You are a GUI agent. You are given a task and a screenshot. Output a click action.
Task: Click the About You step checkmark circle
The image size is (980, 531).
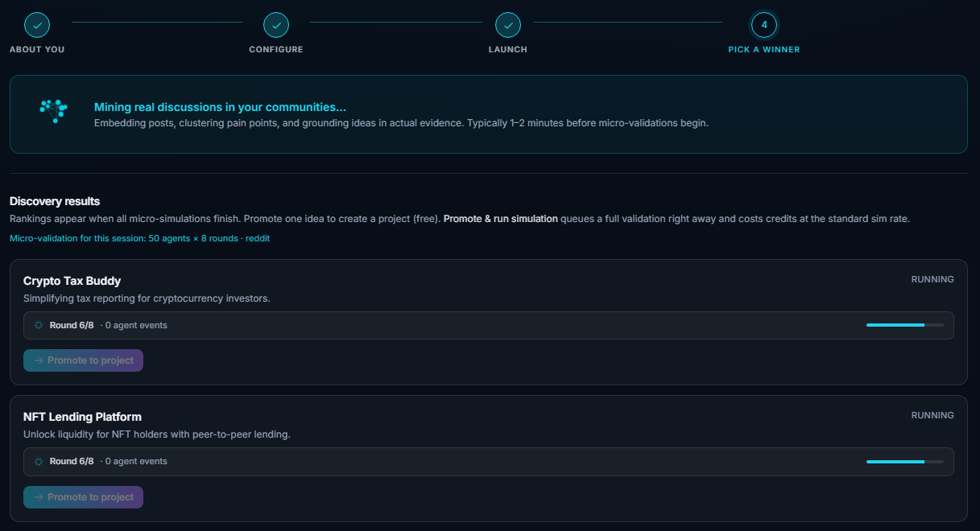click(37, 25)
